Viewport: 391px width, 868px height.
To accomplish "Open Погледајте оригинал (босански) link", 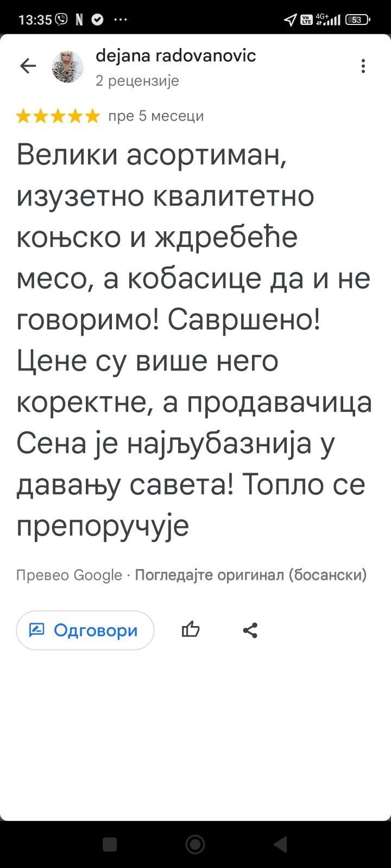I will coord(251,575).
